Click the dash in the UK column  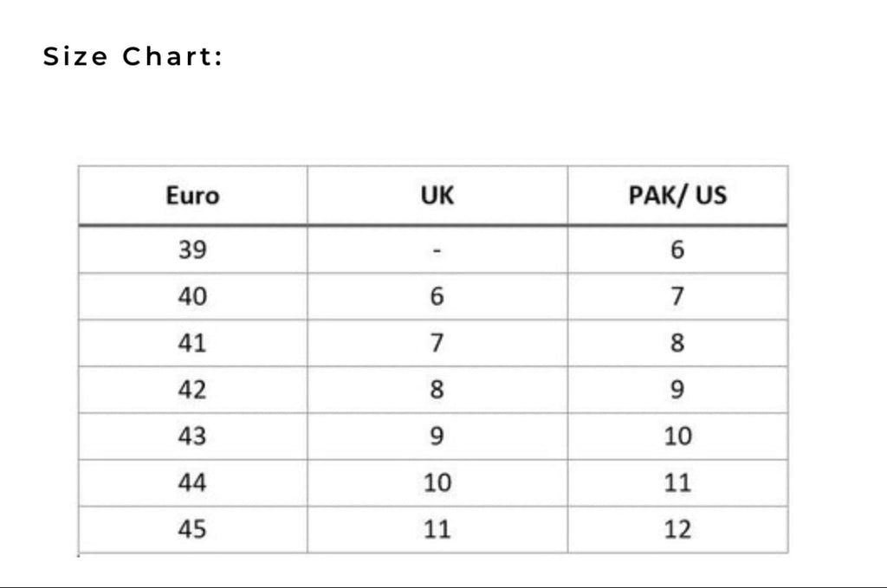(x=437, y=250)
